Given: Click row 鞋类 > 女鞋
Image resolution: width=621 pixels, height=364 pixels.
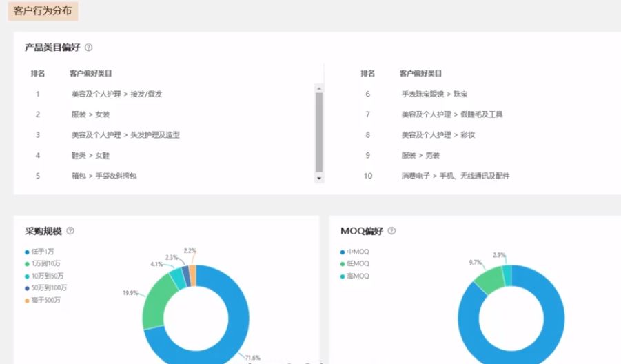Looking at the screenshot, I should point(90,156).
